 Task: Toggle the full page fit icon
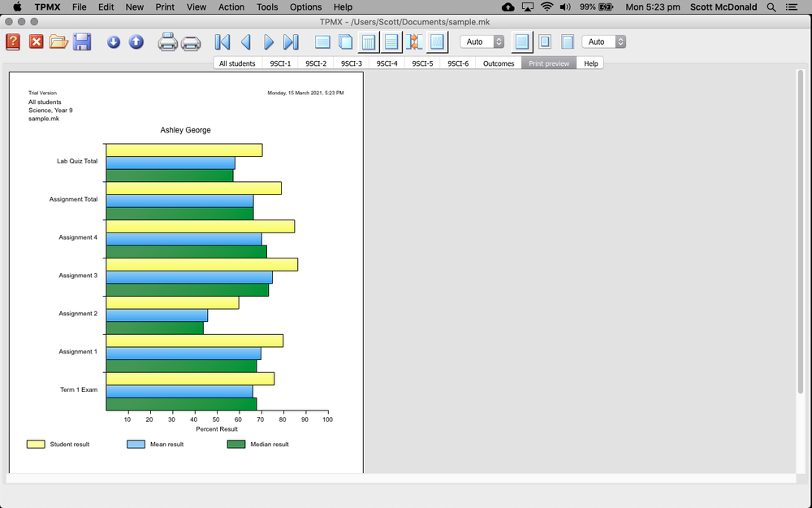tap(522, 42)
